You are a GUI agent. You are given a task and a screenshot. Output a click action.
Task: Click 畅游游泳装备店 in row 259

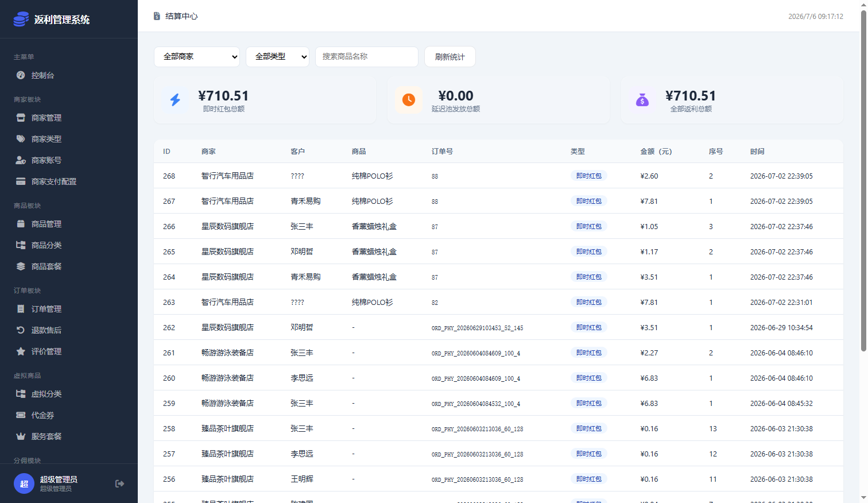tap(227, 403)
